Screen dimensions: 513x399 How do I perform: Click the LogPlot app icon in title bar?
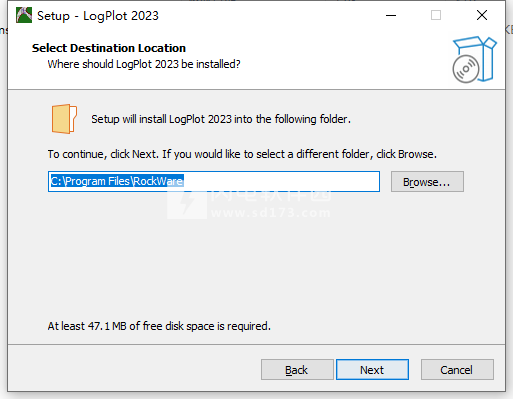tap(24, 15)
